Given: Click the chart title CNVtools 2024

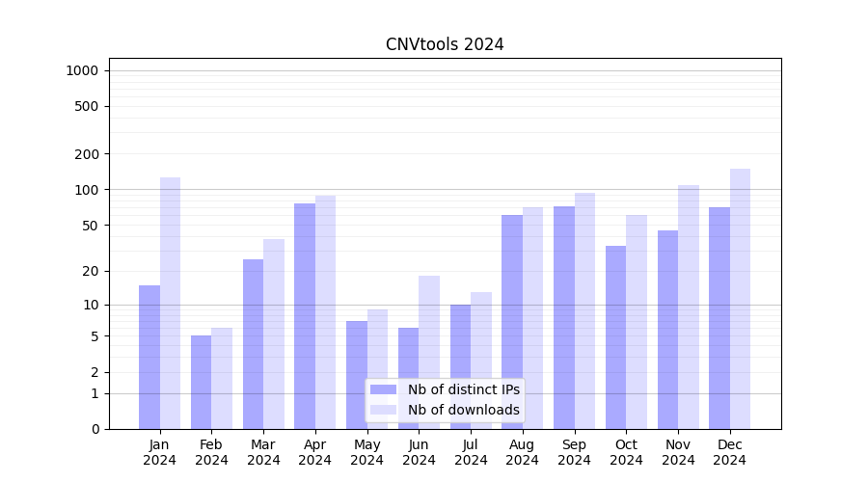Looking at the screenshot, I should pos(445,44).
